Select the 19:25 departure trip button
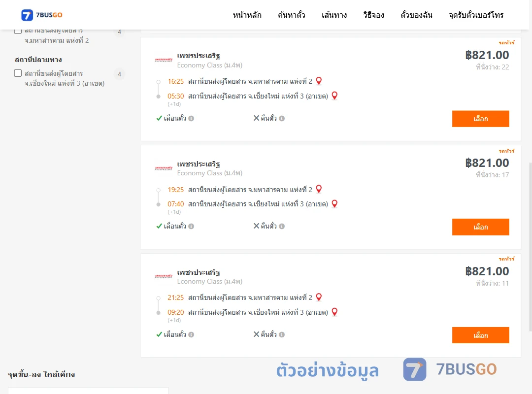Image resolution: width=532 pixels, height=394 pixels. pos(480,227)
